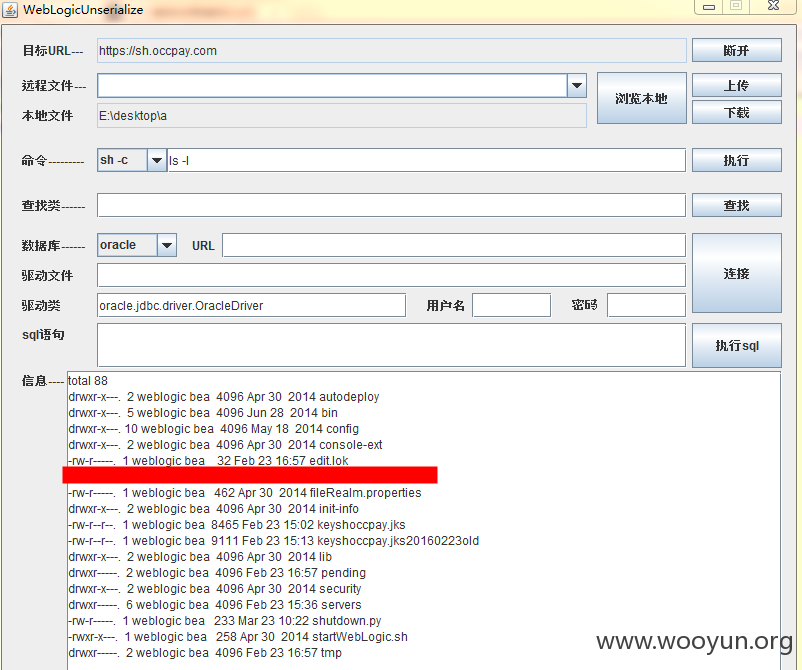Click inside the sql语句 text area
The image size is (802, 670).
[391, 345]
